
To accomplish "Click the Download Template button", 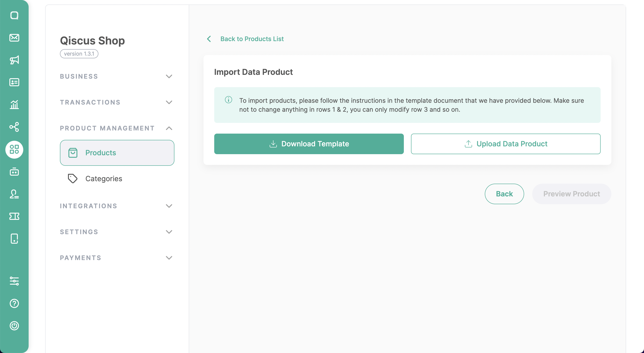I will 309,144.
